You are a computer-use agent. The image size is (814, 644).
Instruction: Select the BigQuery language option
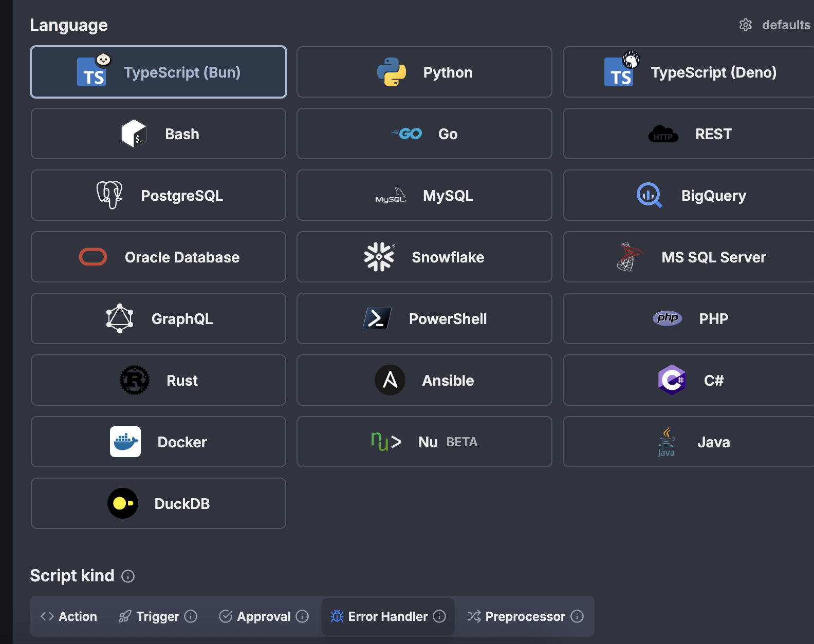689,195
